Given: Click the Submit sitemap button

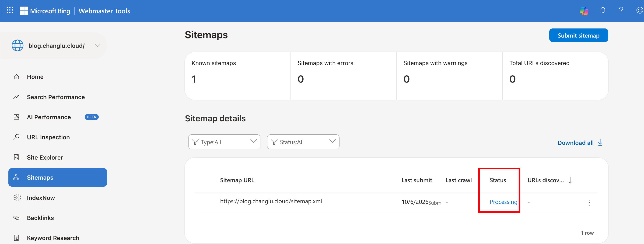Looking at the screenshot, I should 578,35.
